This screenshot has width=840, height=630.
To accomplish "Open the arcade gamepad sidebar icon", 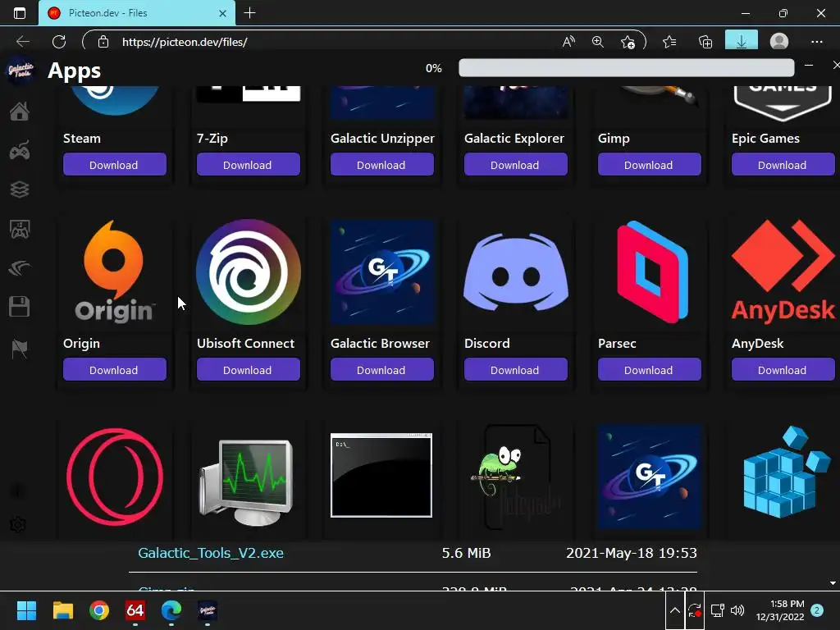I will pyautogui.click(x=20, y=230).
